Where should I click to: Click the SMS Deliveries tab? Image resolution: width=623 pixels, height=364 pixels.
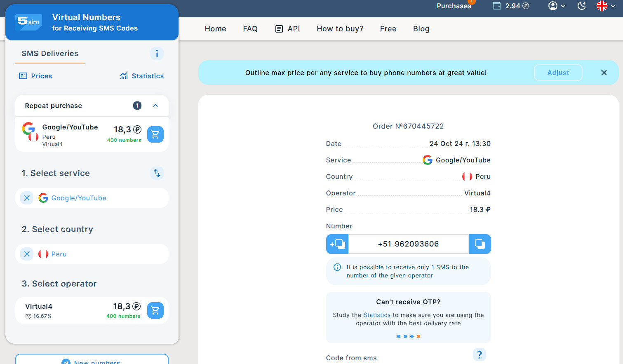pyautogui.click(x=50, y=54)
